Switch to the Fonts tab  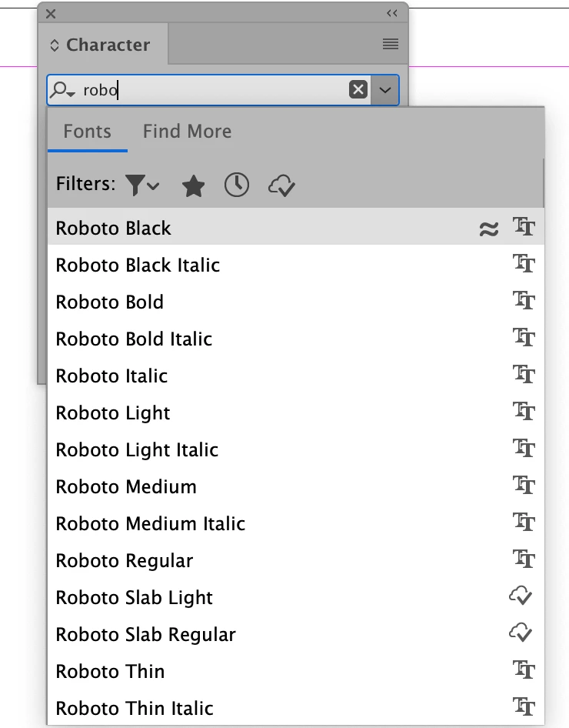pyautogui.click(x=87, y=132)
